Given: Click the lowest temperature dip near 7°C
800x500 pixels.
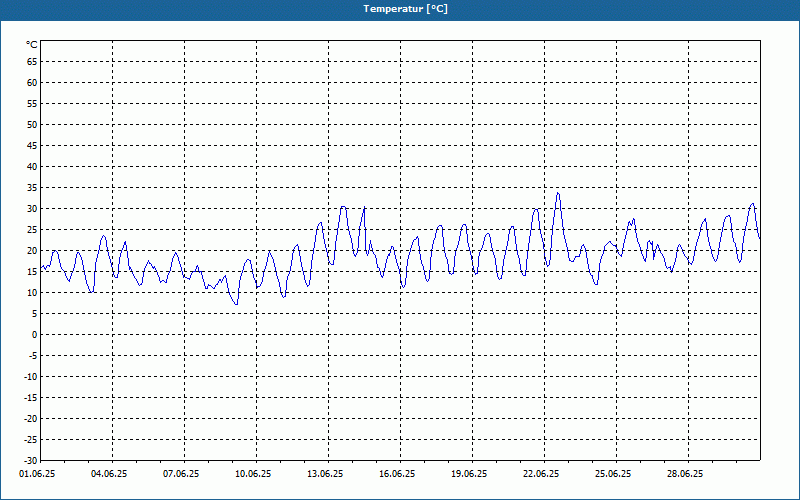Looking at the screenshot, I should 236,304.
